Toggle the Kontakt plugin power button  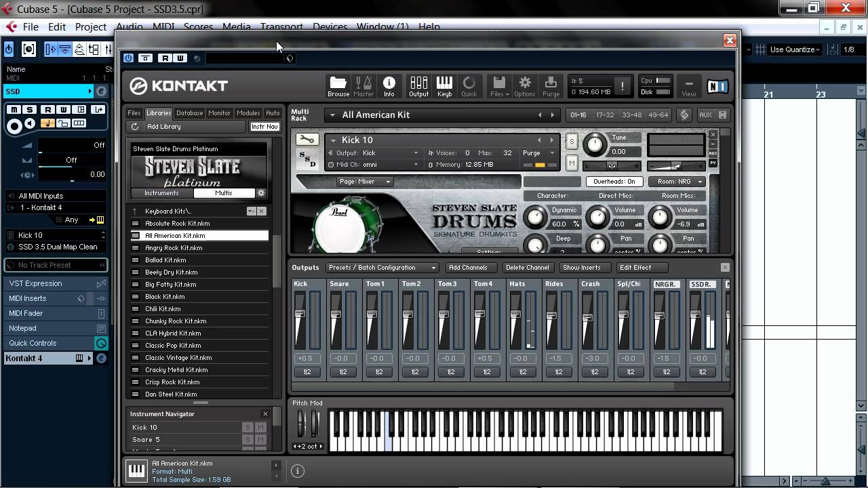pyautogui.click(x=128, y=58)
